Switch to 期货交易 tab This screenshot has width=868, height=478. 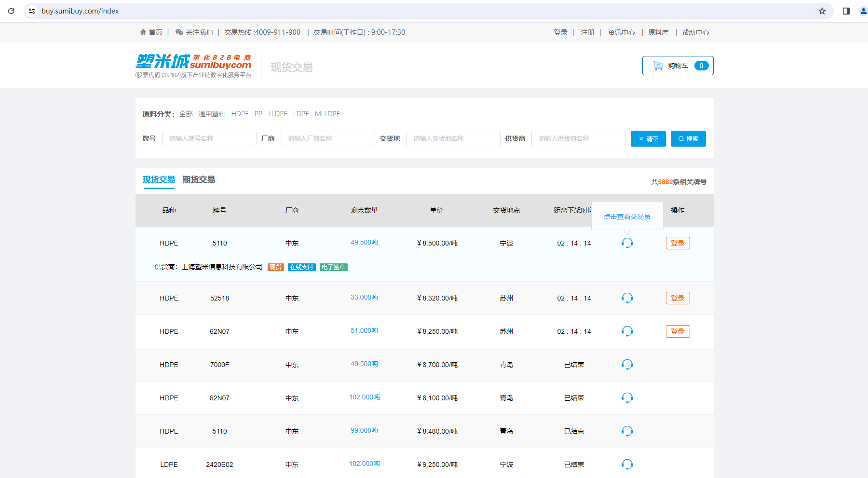click(x=199, y=180)
